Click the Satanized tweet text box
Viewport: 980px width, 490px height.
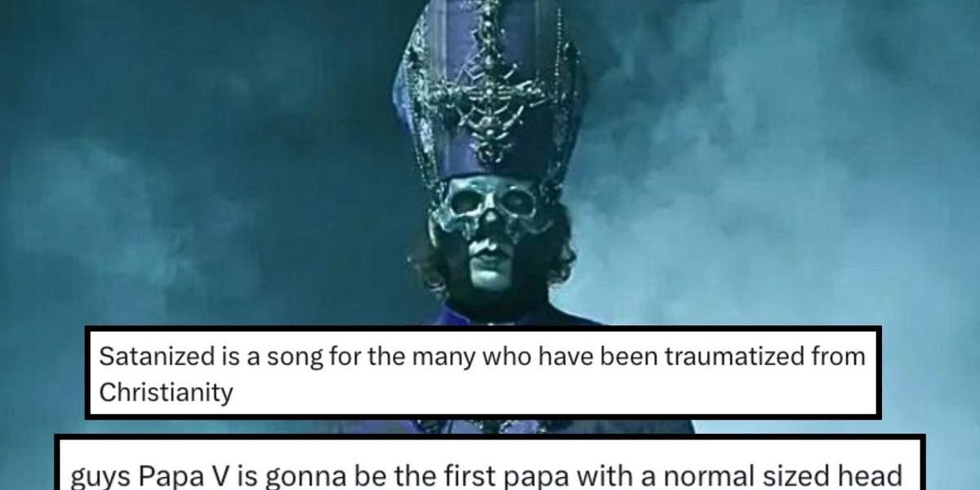tap(483, 373)
